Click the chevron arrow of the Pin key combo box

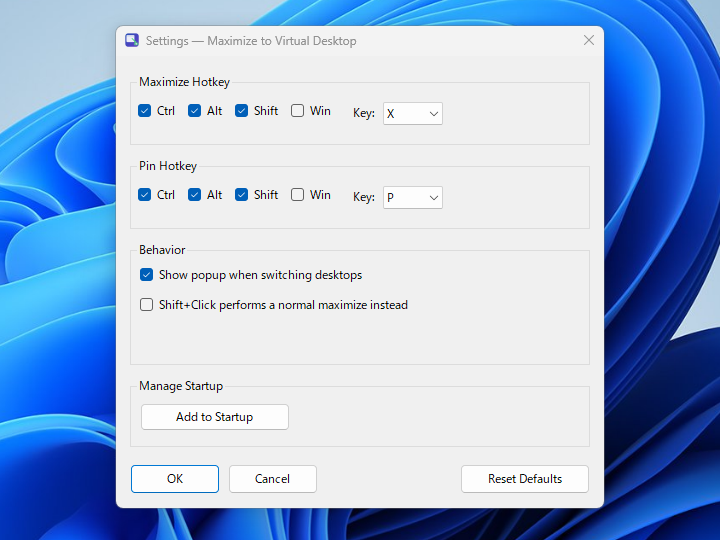tap(433, 198)
